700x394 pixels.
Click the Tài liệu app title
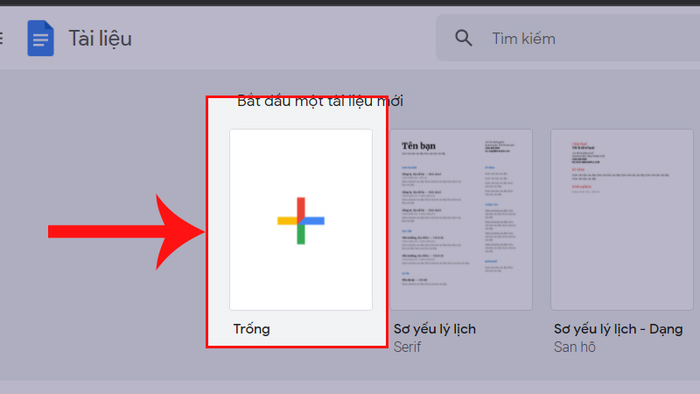click(x=100, y=39)
